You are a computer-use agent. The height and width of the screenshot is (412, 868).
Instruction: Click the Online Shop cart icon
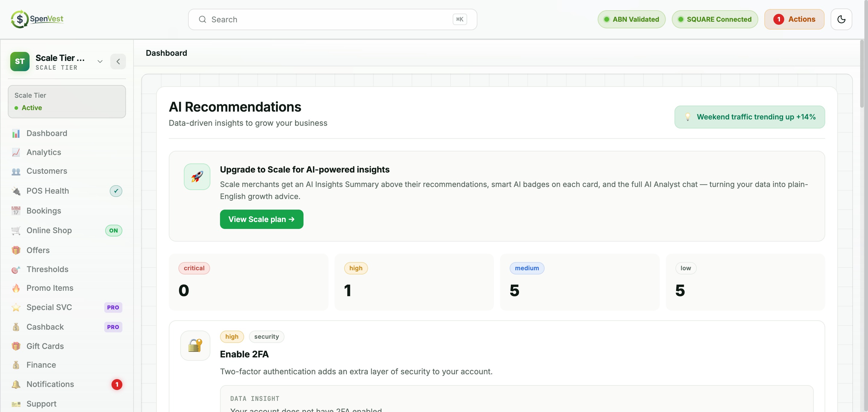16,231
